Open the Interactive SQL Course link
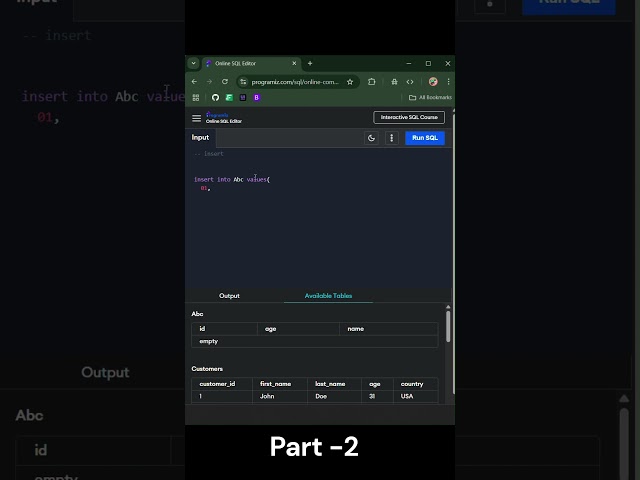The height and width of the screenshot is (480, 640). point(408,117)
